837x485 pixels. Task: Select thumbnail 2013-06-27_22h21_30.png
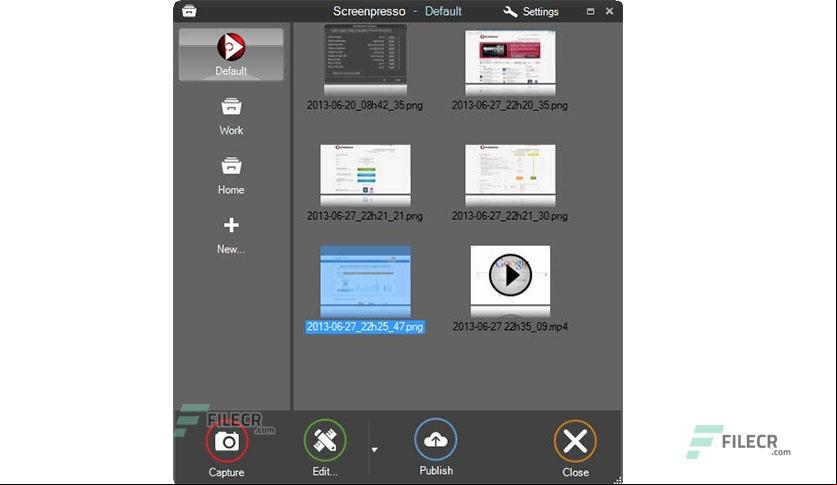510,175
